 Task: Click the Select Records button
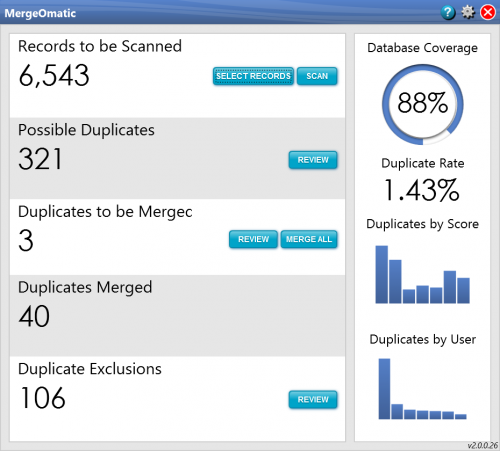tap(253, 76)
